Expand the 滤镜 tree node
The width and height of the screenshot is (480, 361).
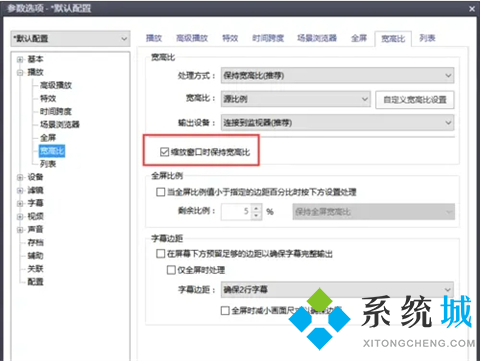tap(20, 191)
